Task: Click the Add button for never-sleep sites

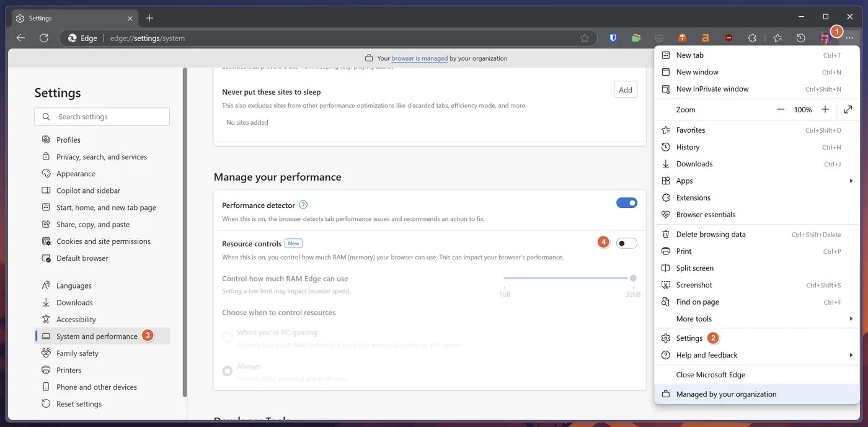Action: (626, 89)
